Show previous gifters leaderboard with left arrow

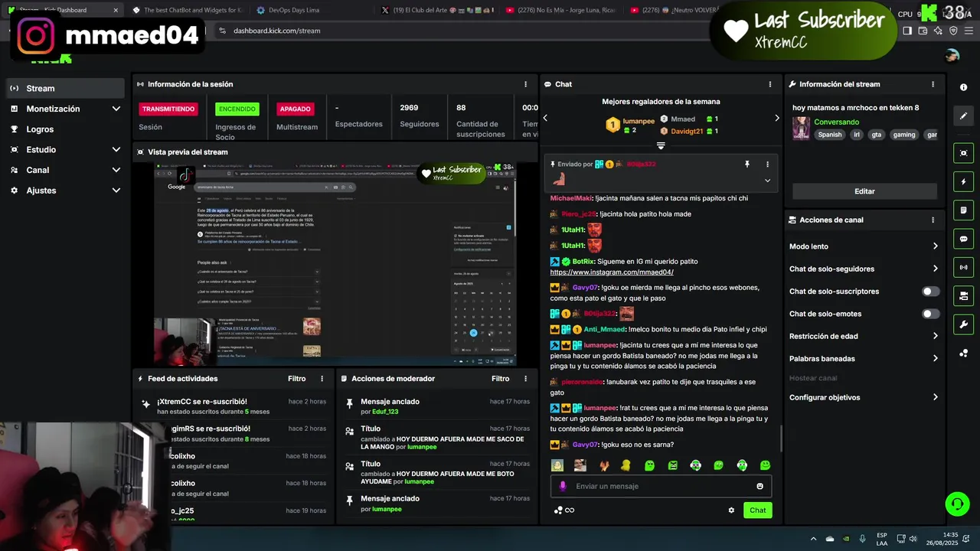[545, 118]
